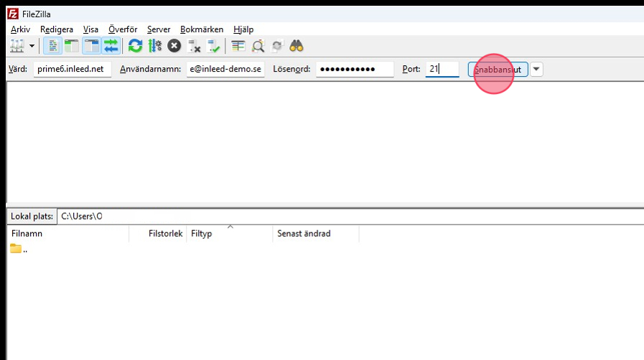Cancel the current operation icon
Viewport: 644px width, 360px height.
tap(174, 46)
